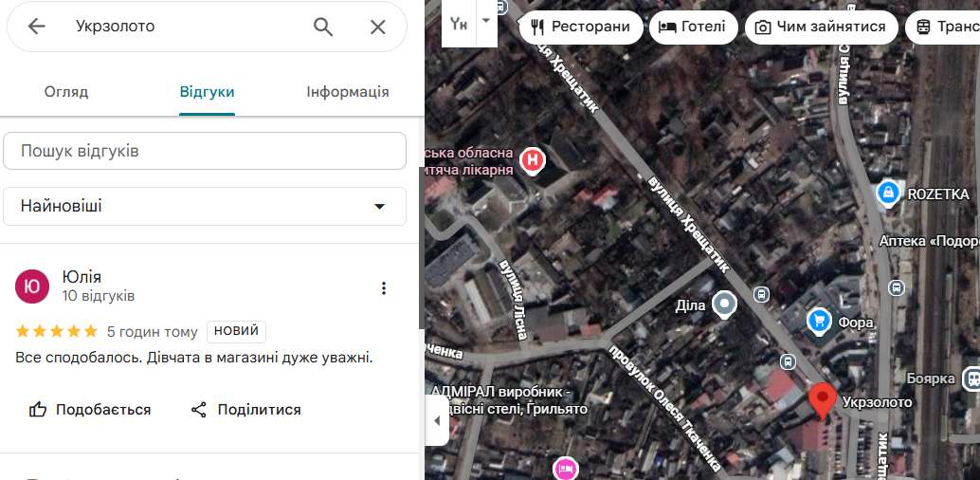Image resolution: width=980 pixels, height=480 pixels.
Task: Clear search with the X icon
Action: [377, 27]
